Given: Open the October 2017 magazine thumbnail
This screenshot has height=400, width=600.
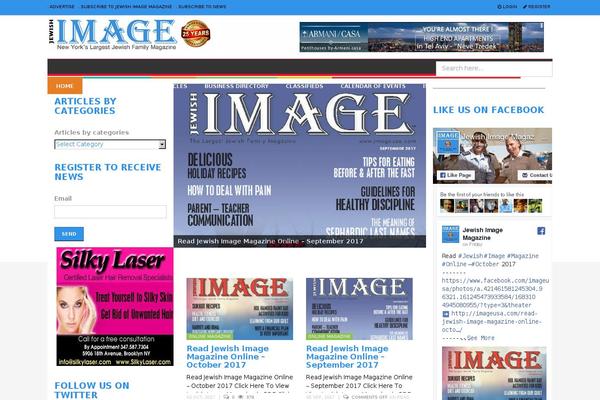Looking at the screenshot, I should coord(240,309).
